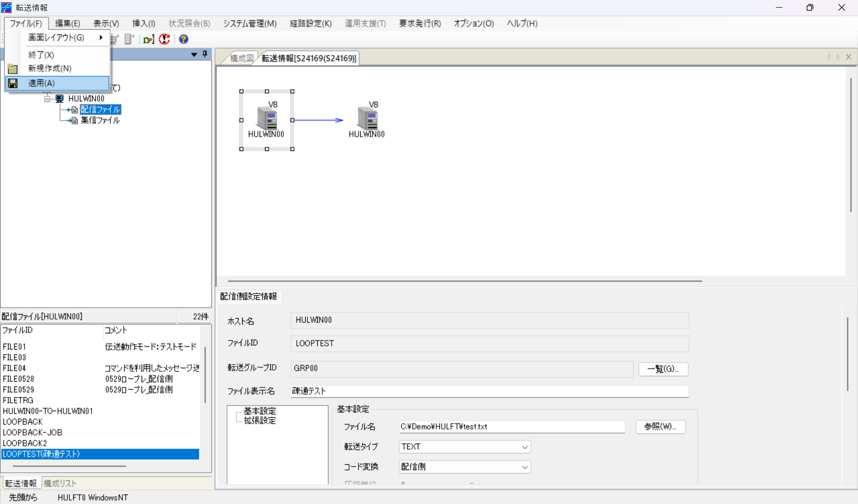Click the 集信ファイル document icon in the tree
Viewport: 858px width, 504px height.
75,121
